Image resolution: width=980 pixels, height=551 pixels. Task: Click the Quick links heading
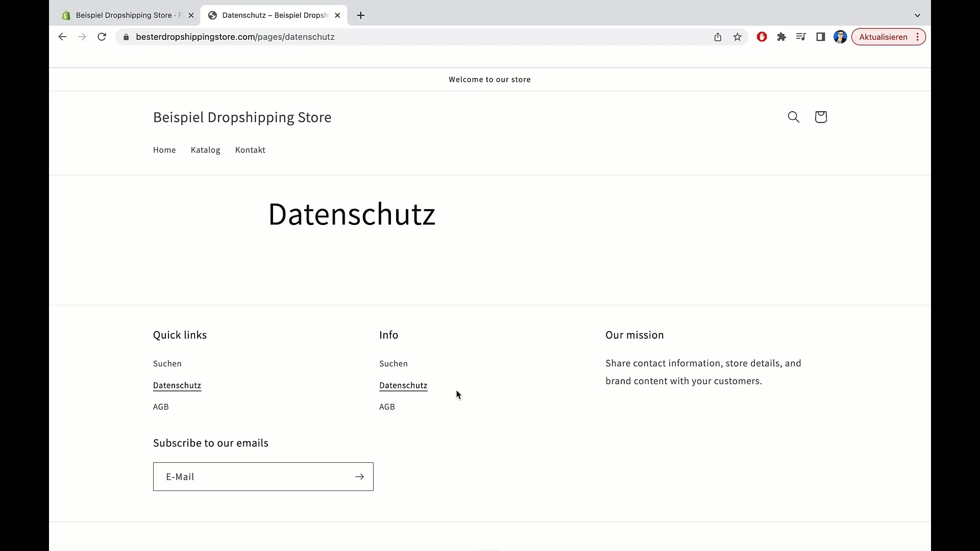point(180,335)
